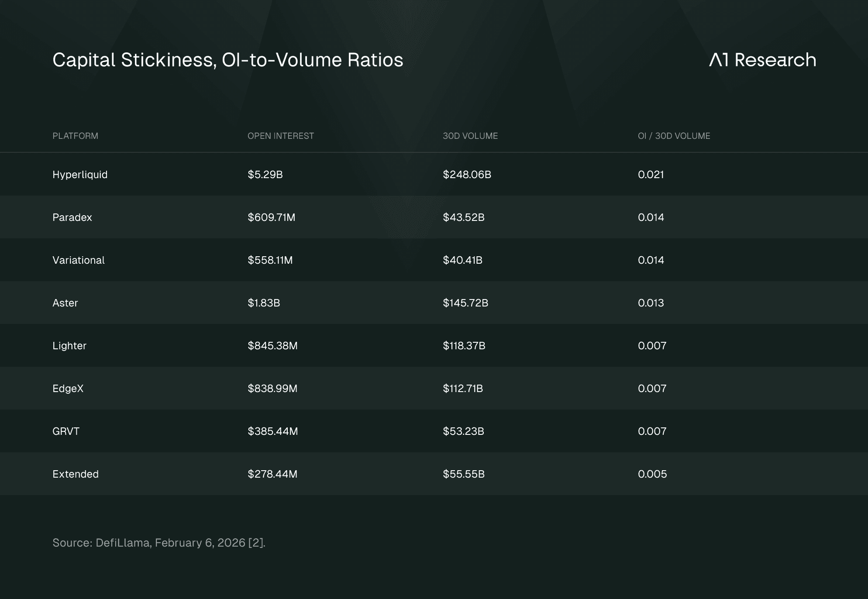This screenshot has height=599, width=868.
Task: Click Paradex's $609.71M open interest
Action: (x=271, y=217)
